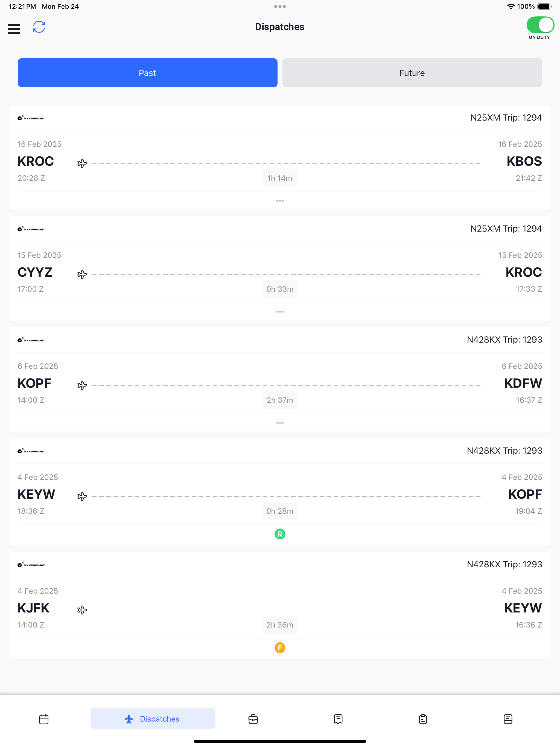This screenshot has width=560, height=747.
Task: Open the calendar icon in bottom bar
Action: [x=44, y=719]
